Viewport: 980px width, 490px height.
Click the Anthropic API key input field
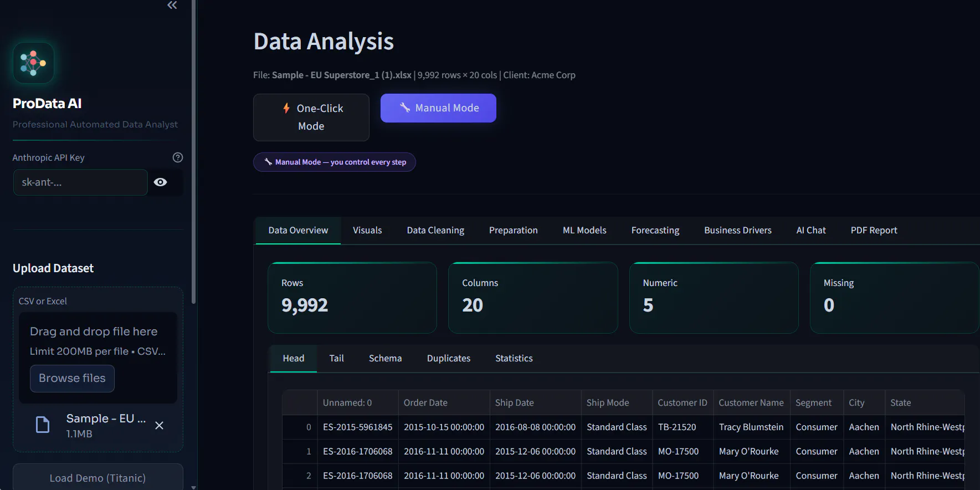point(80,182)
